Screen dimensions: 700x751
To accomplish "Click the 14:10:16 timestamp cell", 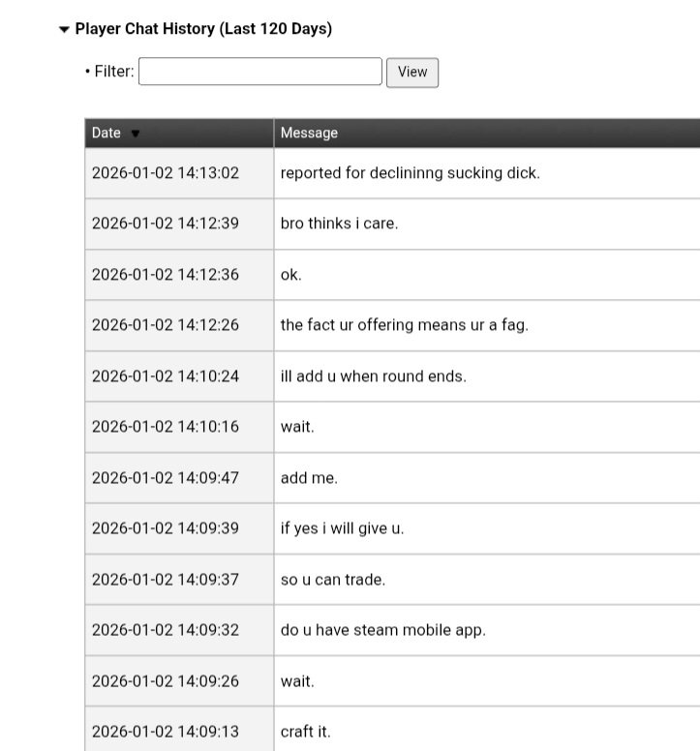I will (166, 427).
